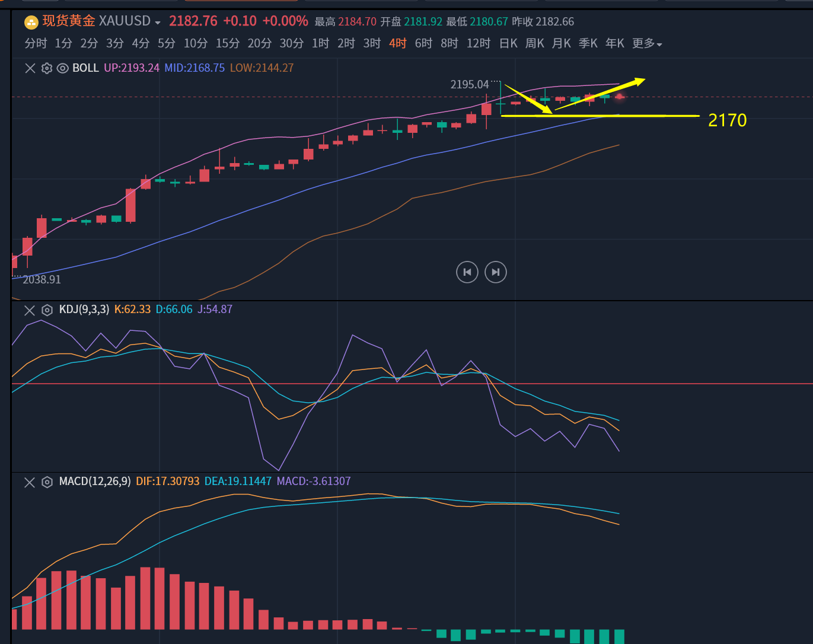Select the 20分 timeframe
The image size is (813, 644).
click(260, 43)
